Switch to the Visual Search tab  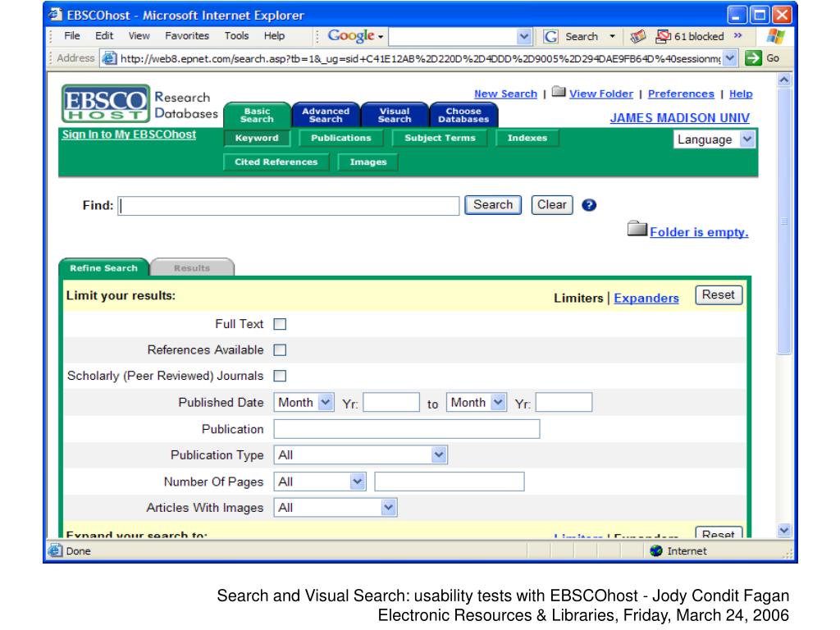click(395, 115)
